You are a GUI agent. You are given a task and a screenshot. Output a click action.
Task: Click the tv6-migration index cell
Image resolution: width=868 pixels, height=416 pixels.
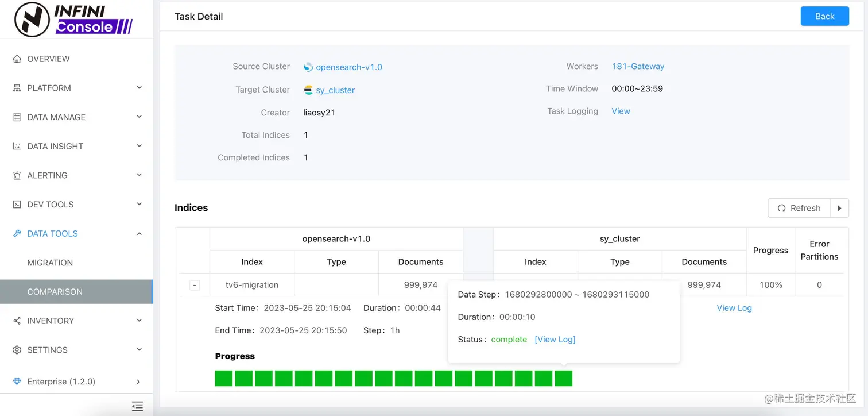click(x=252, y=284)
